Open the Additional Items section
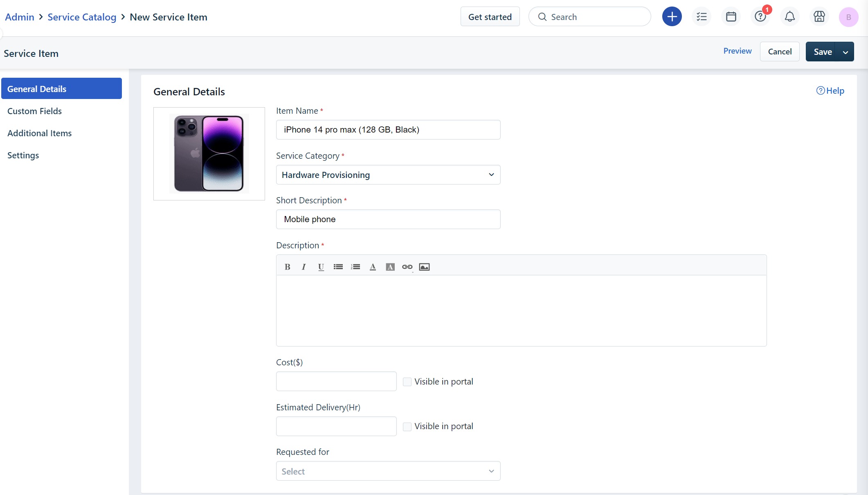Screen dimensions: 868x495 coord(39,133)
